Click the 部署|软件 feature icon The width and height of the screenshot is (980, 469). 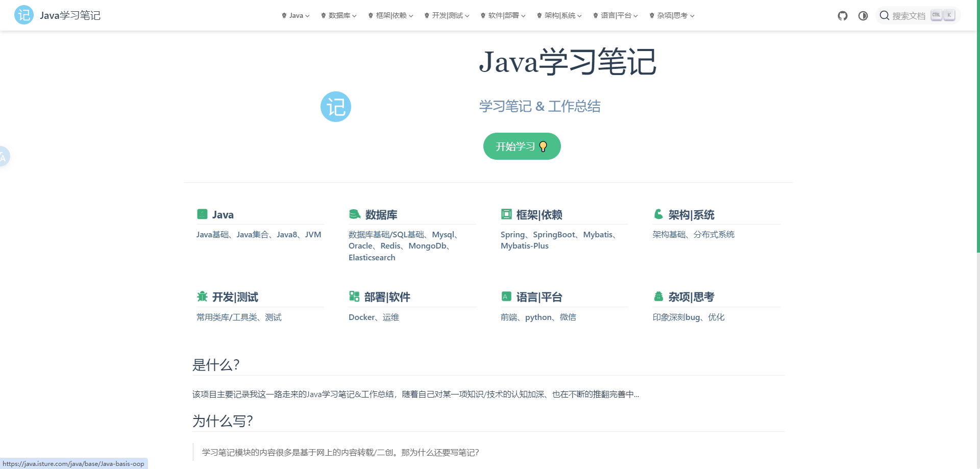[354, 297]
